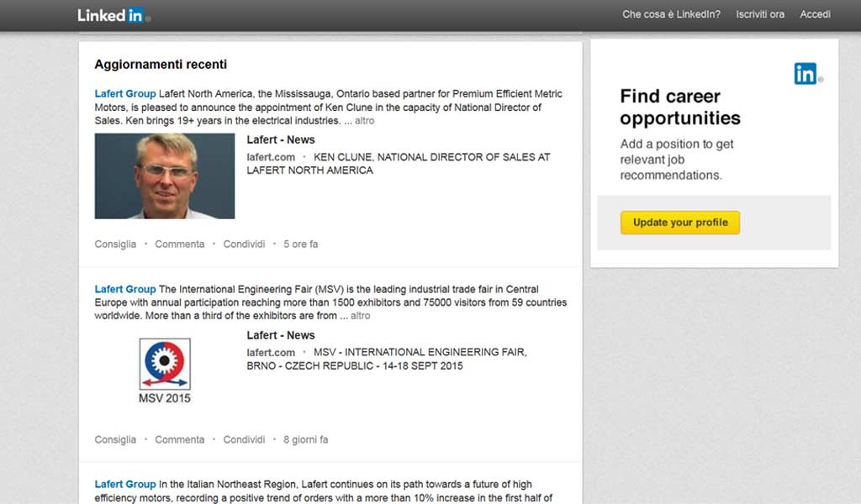Select 'Iscriviti ora' in the top bar
The image size is (861, 504).
pos(760,14)
